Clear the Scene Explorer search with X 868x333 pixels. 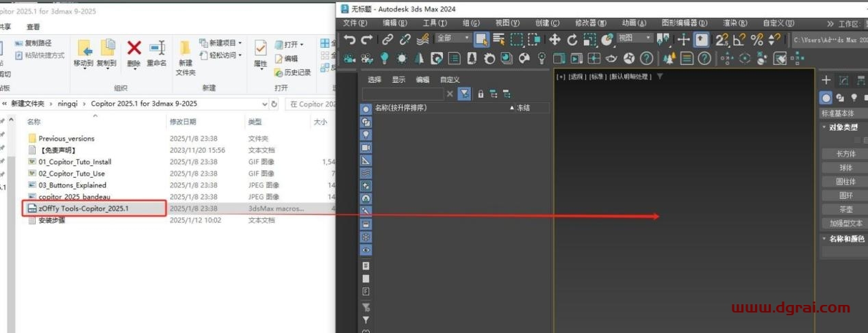coord(450,94)
